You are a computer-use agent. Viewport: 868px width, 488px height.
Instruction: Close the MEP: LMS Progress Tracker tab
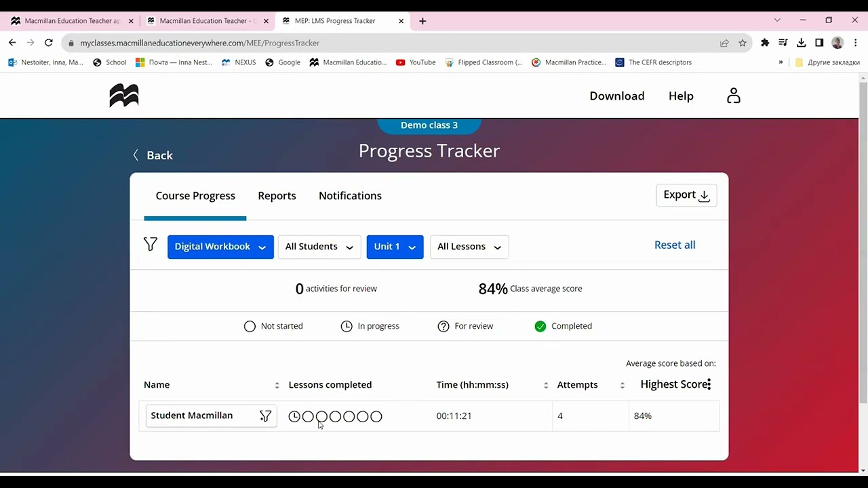[401, 21]
